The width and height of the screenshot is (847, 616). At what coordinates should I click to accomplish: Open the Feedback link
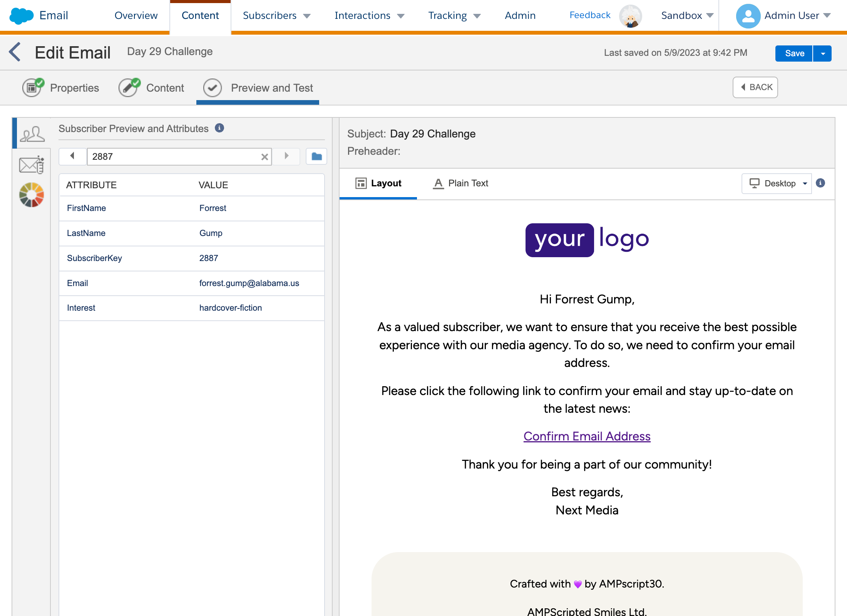click(x=590, y=15)
